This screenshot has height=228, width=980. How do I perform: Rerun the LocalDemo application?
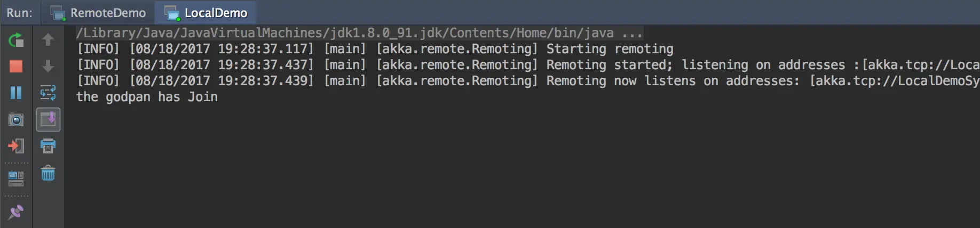[x=16, y=40]
